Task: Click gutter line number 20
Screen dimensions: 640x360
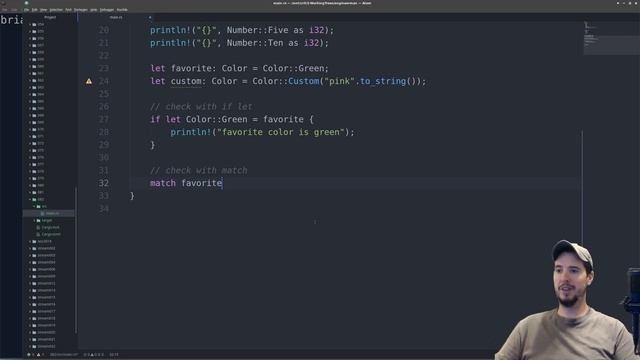Action: click(104, 30)
